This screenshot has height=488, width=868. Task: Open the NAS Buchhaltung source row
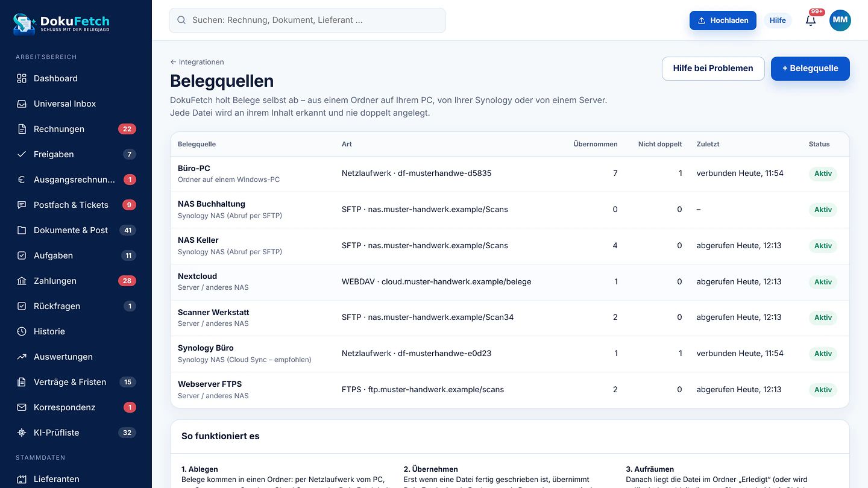510,210
